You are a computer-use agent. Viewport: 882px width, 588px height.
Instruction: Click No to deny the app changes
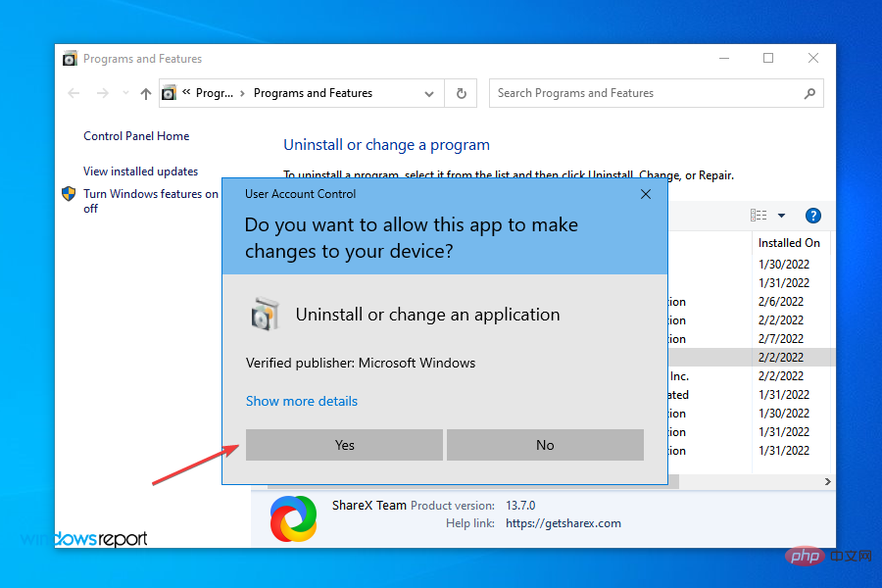(x=545, y=445)
